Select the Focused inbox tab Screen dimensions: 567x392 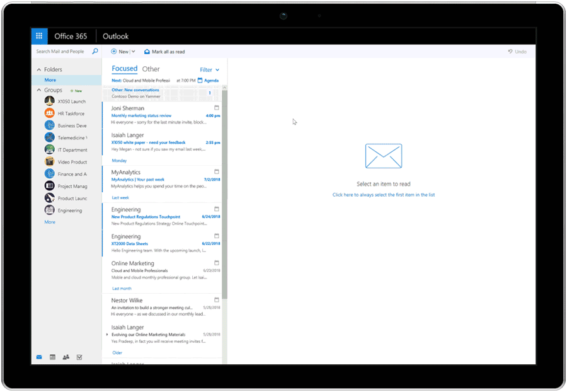(124, 68)
